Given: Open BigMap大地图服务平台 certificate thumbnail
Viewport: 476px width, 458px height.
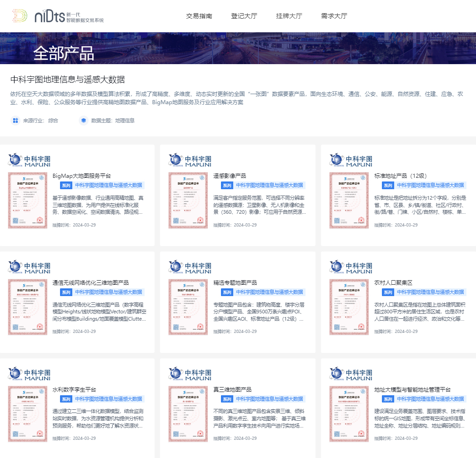Looking at the screenshot, I should point(28,200).
